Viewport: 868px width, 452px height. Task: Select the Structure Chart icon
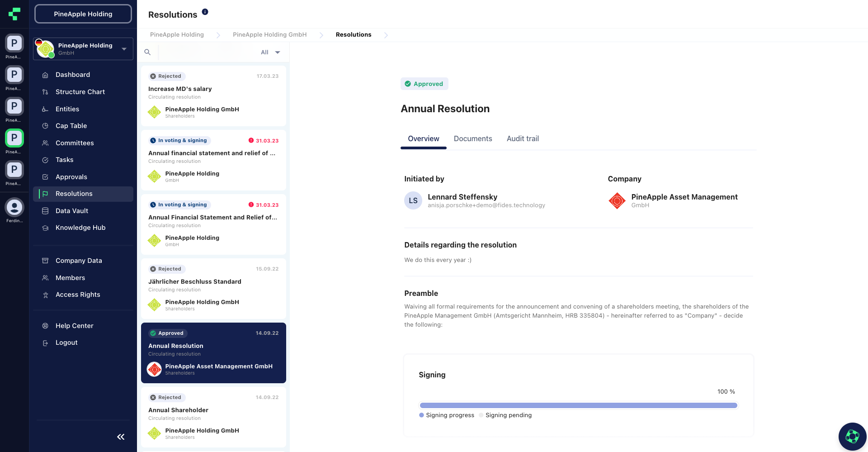click(x=45, y=92)
